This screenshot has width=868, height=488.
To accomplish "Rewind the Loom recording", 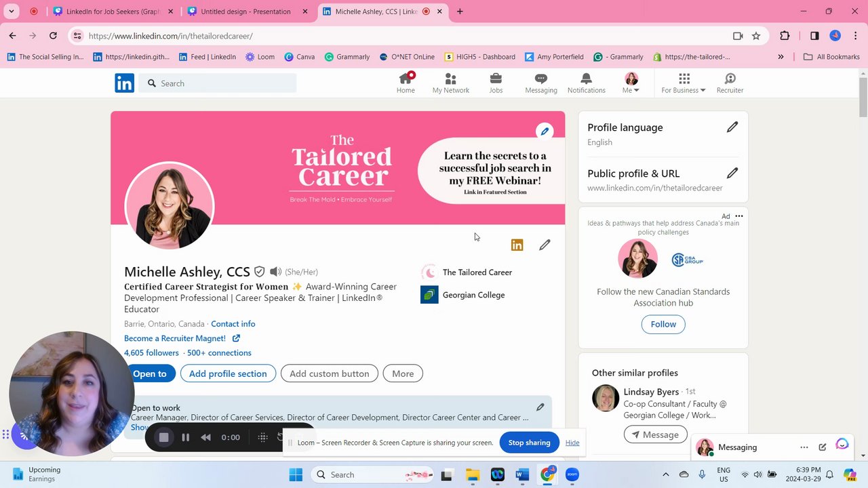I will (205, 437).
